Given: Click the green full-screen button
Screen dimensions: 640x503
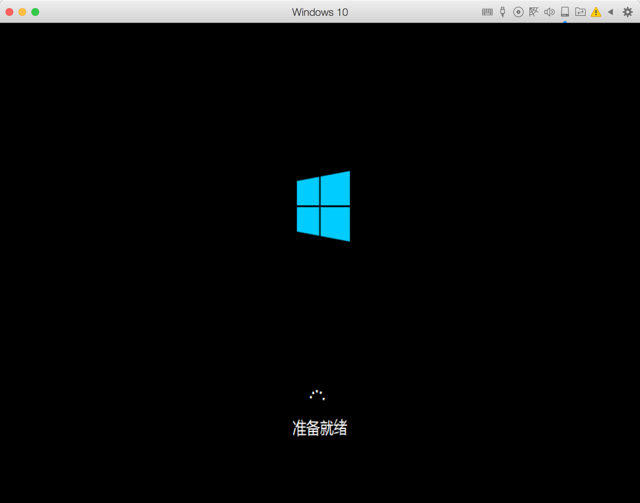Looking at the screenshot, I should point(36,12).
